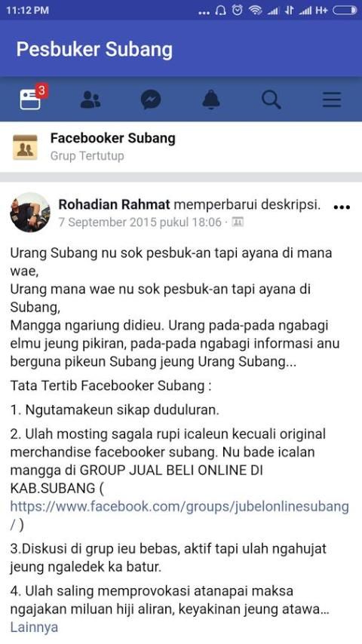Open the notifications bell icon
This screenshot has width=362, height=644.
coord(211,100)
